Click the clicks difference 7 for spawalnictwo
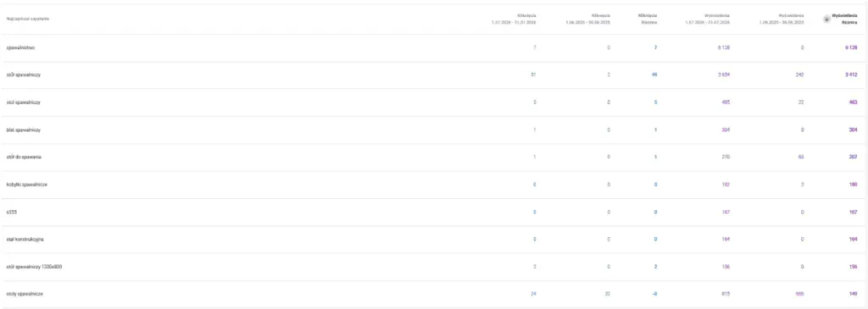The image size is (868, 309). [655, 48]
